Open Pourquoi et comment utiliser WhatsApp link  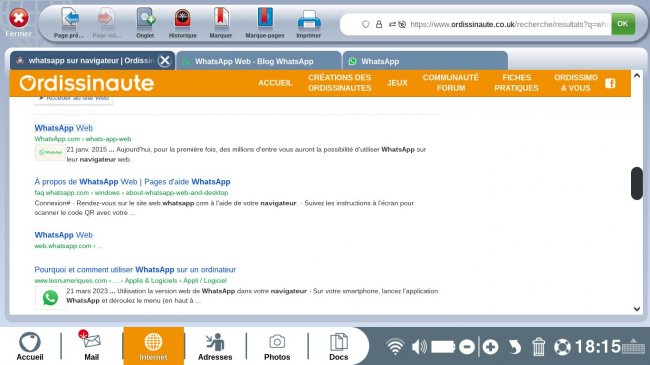tap(135, 270)
